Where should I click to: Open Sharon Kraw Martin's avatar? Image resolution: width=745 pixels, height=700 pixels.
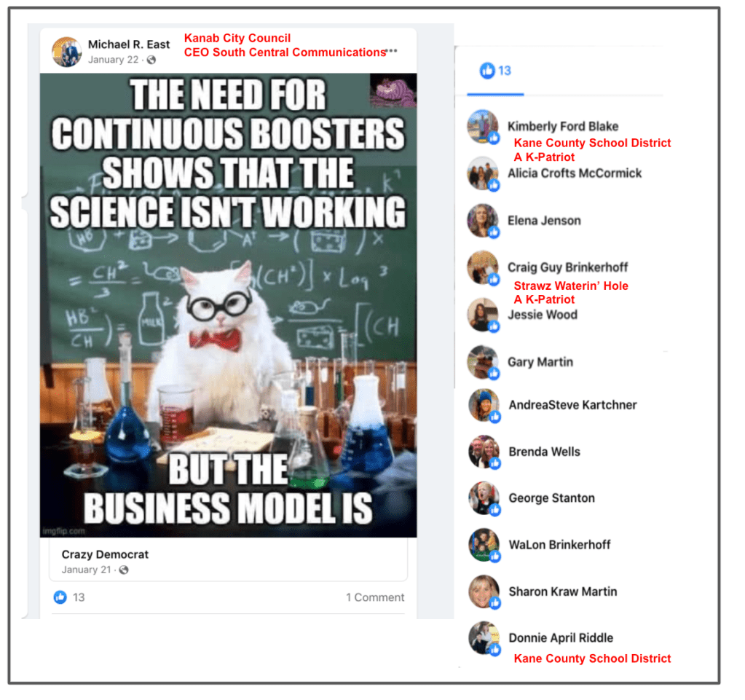click(484, 591)
